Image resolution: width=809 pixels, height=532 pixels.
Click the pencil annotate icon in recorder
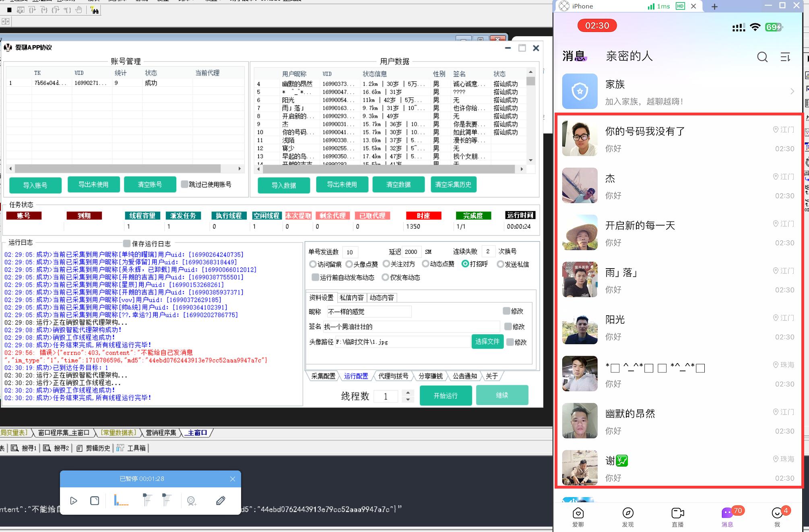click(220, 501)
